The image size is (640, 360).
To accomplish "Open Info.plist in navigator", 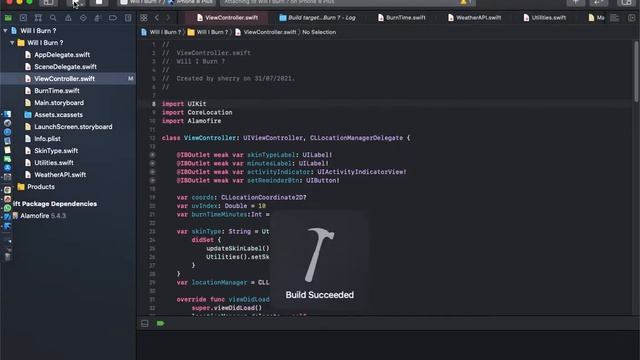I will click(x=47, y=139).
